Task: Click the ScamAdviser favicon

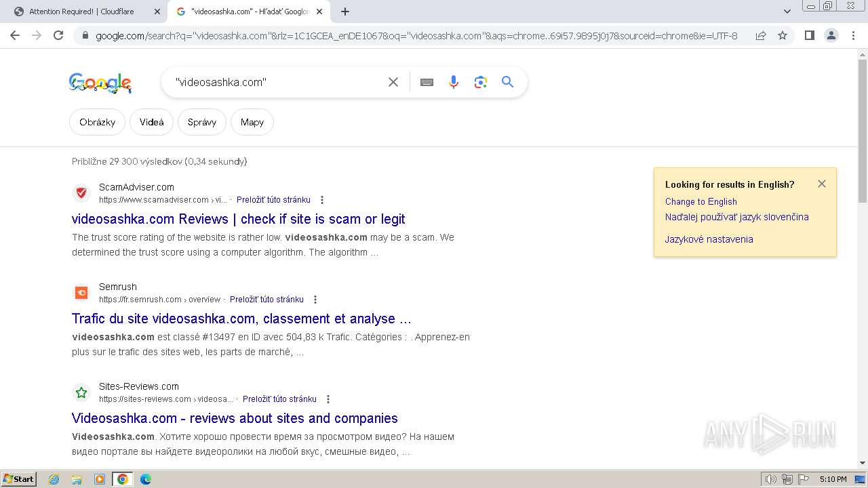Action: point(81,193)
